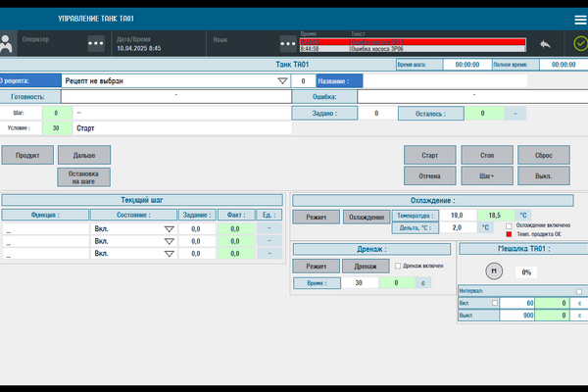This screenshot has height=392, width=588.
Task: Click the green checkmark acknowledge icon
Action: point(580,44)
